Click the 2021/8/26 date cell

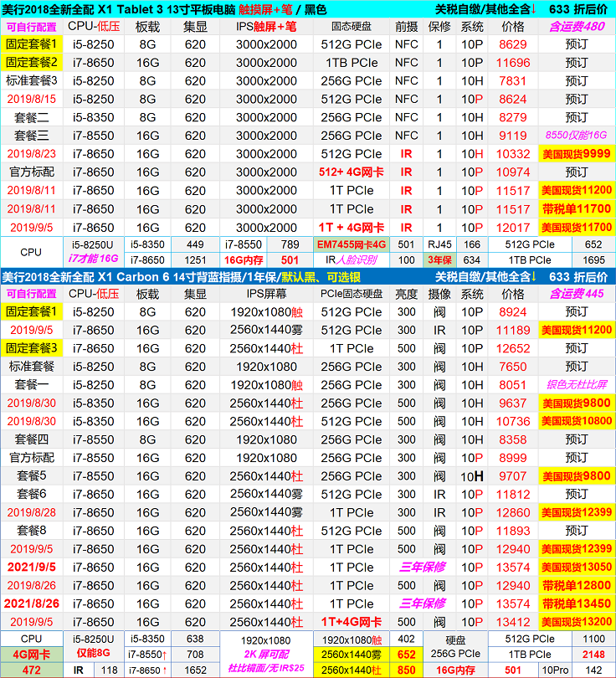32,604
